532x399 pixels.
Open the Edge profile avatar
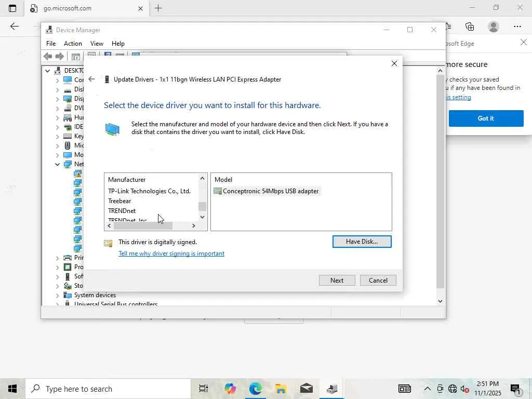pyautogui.click(x=494, y=26)
